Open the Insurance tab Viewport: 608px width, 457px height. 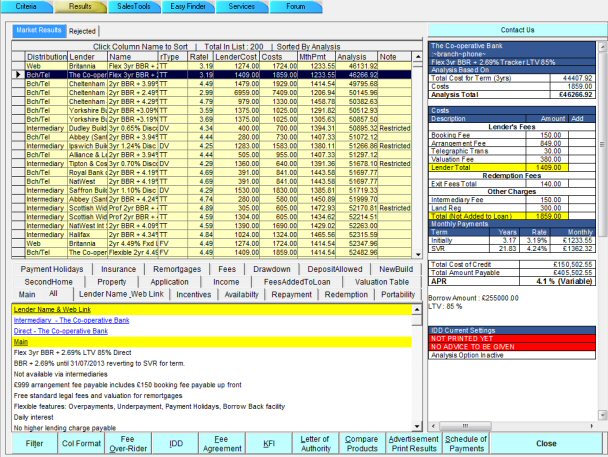[x=119, y=269]
